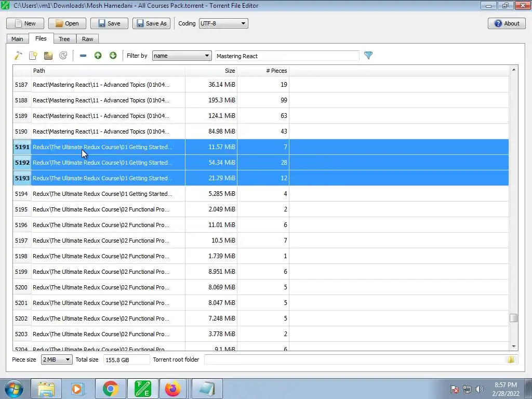The height and width of the screenshot is (399, 532).
Task: Click the network tray icon
Action: [467, 389]
